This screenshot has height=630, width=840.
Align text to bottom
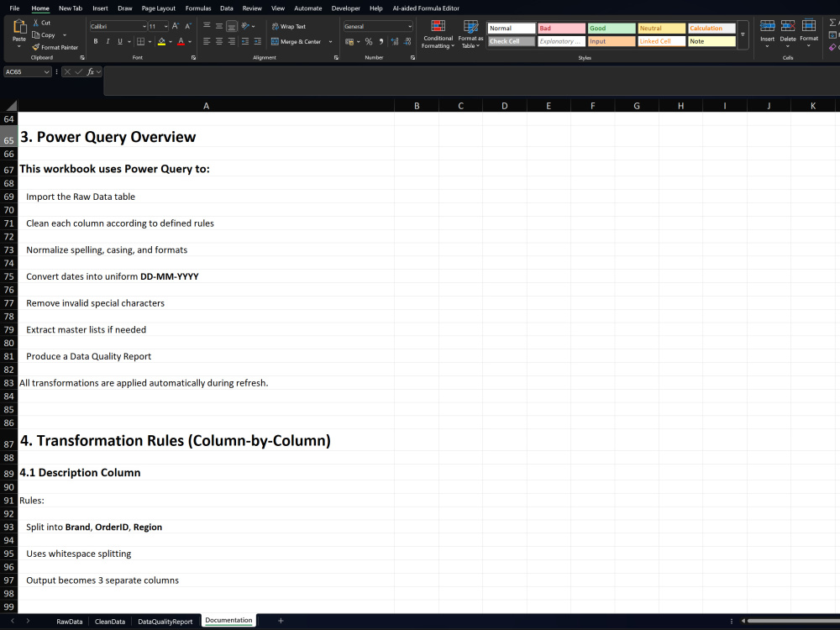click(x=232, y=26)
